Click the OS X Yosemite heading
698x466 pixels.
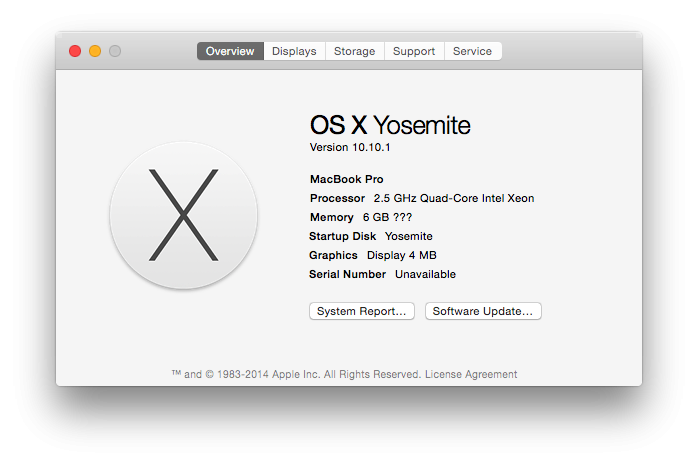coord(390,125)
